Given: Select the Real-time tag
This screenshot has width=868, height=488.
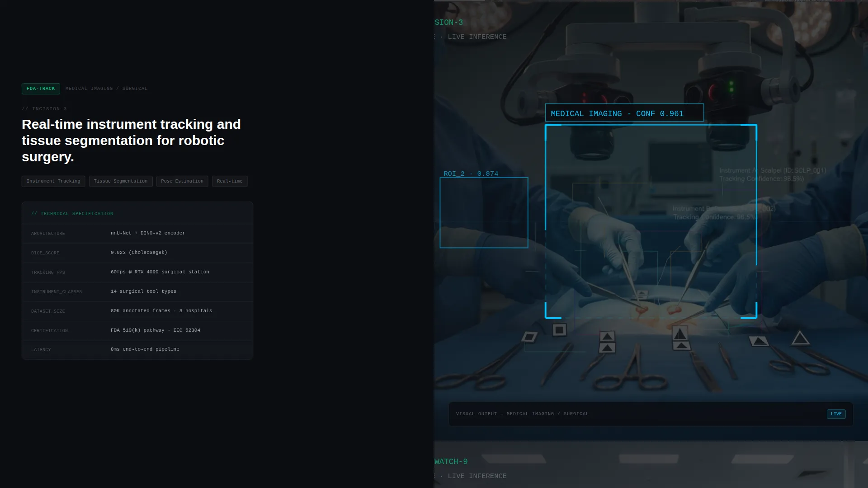Looking at the screenshot, I should pos(230,181).
